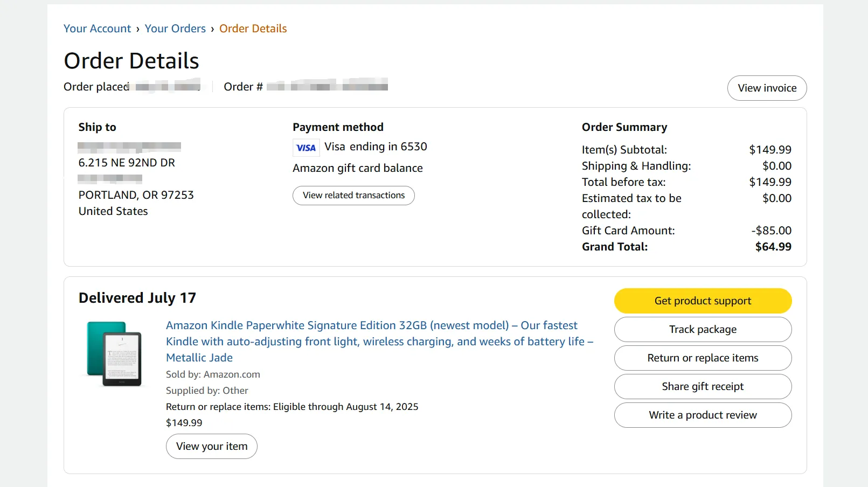Click the Metallic Jade line of title

[199, 358]
